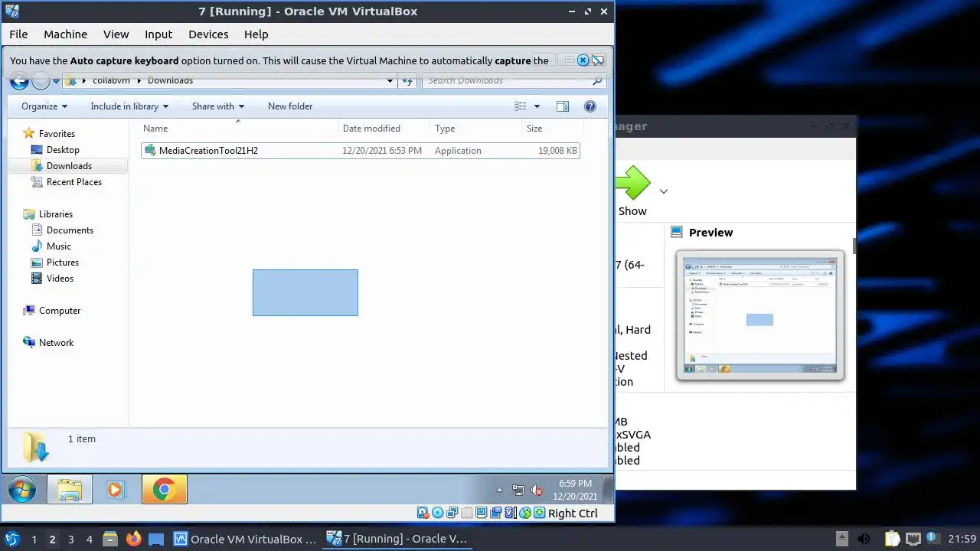Click the Windows 7 Start button

point(22,490)
